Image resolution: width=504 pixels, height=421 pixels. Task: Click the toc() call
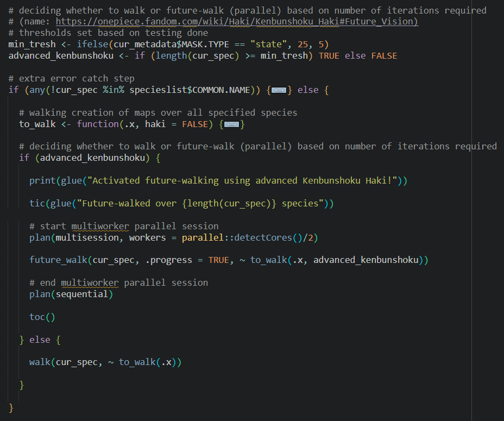[x=42, y=317]
